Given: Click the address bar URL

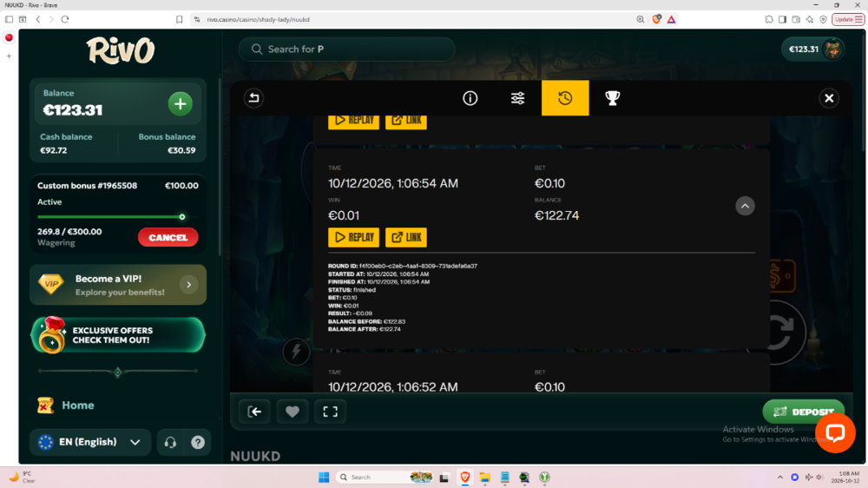Looking at the screenshot, I should 258,19.
